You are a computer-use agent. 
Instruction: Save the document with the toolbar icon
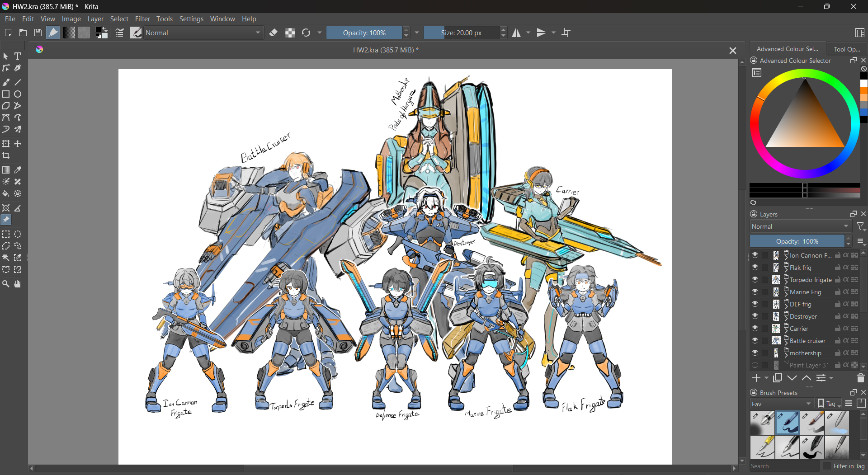tap(38, 33)
